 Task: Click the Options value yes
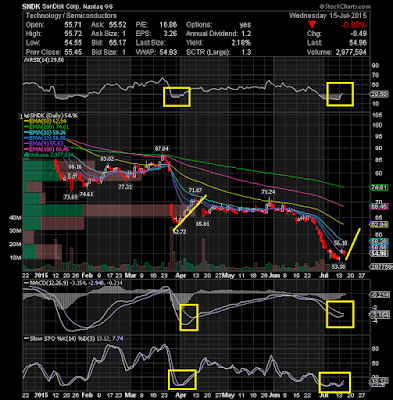(x=245, y=25)
